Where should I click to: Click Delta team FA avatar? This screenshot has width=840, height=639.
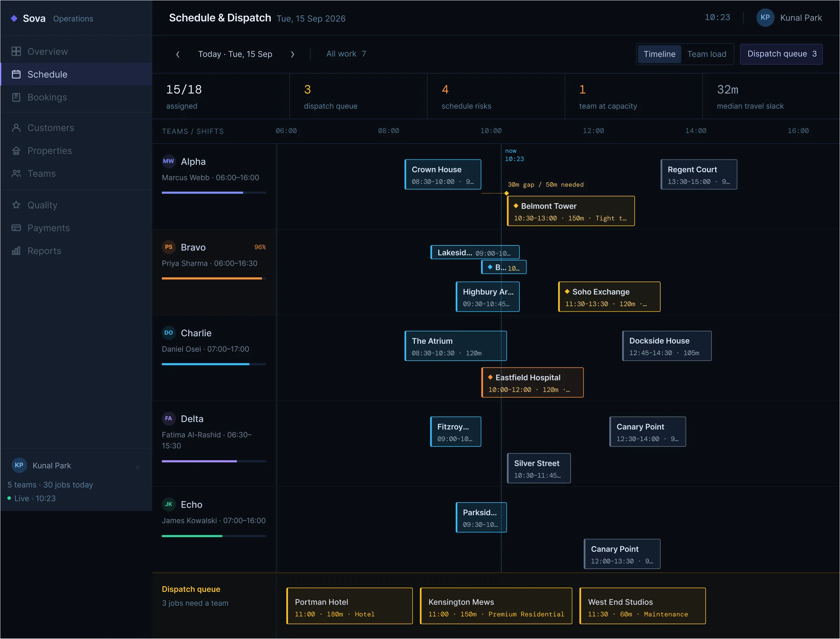click(x=169, y=418)
